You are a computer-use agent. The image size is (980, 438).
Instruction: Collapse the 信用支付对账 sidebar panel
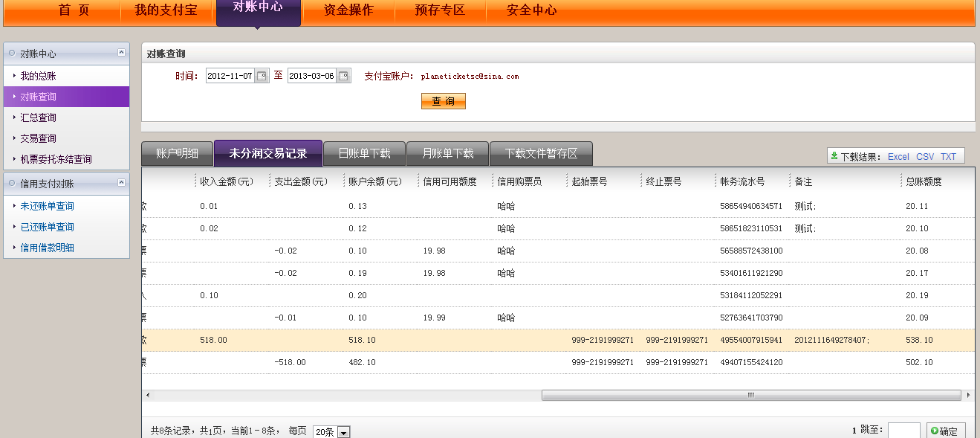coord(121,183)
